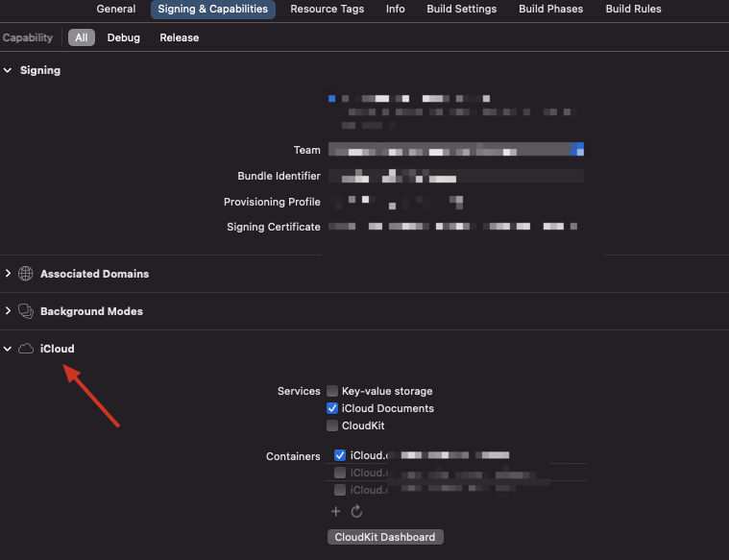Enable Key-value storage service
Image resolution: width=729 pixels, height=560 pixels.
point(332,391)
